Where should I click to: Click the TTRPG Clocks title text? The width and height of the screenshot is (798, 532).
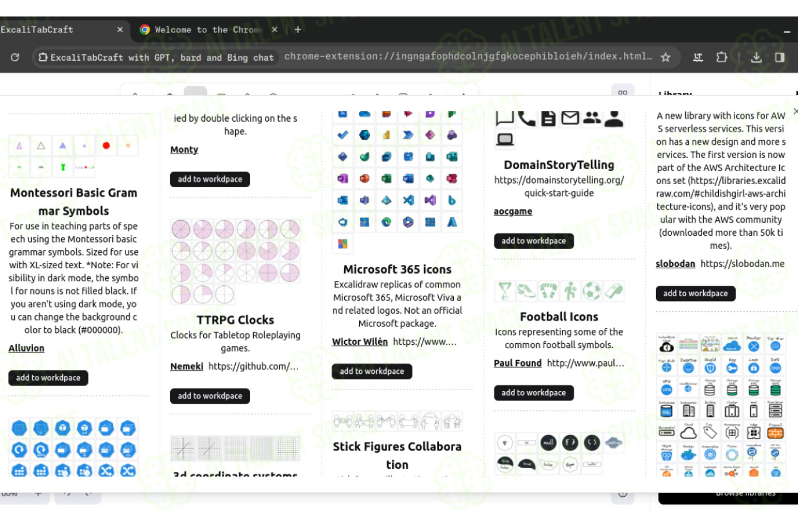[235, 320]
